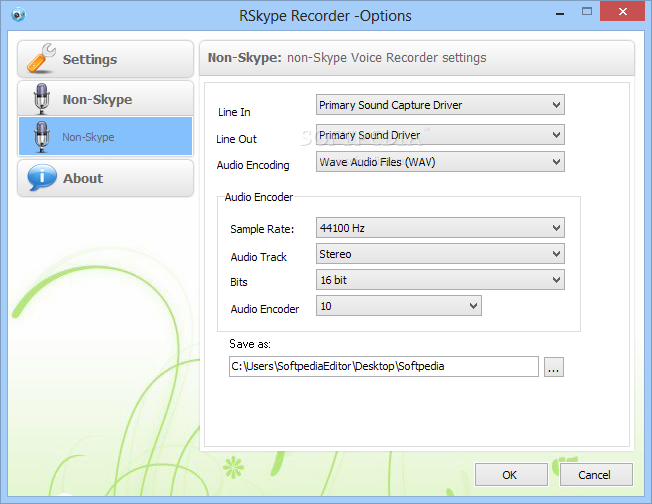Click the Save as: label
652x504 pixels.
tap(250, 344)
